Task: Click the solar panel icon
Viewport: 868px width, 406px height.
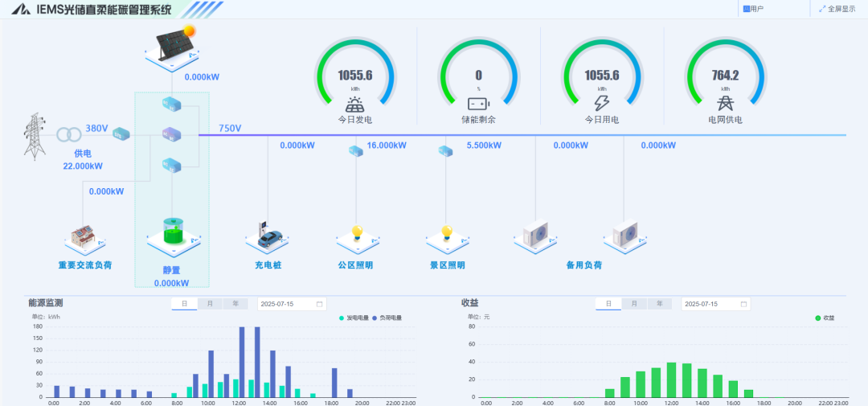Action: pyautogui.click(x=172, y=45)
